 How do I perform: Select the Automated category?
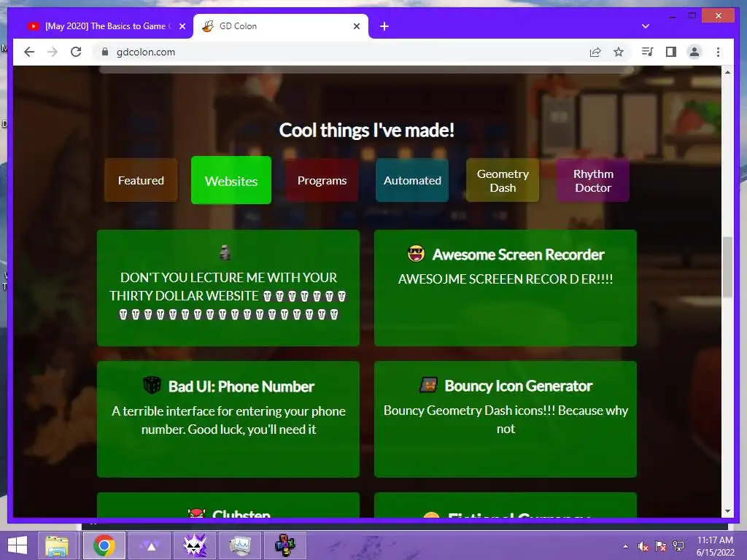point(412,181)
